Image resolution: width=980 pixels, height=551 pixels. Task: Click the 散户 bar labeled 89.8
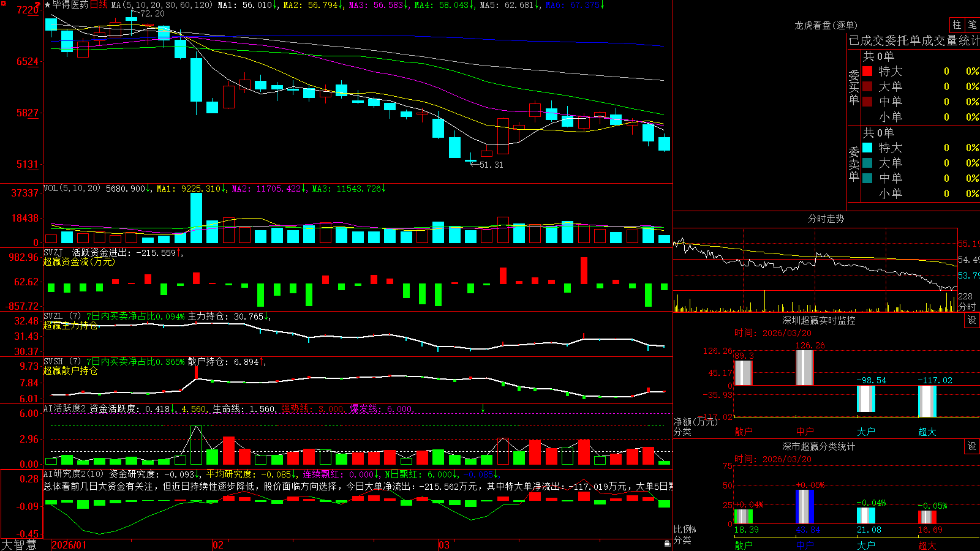click(744, 373)
